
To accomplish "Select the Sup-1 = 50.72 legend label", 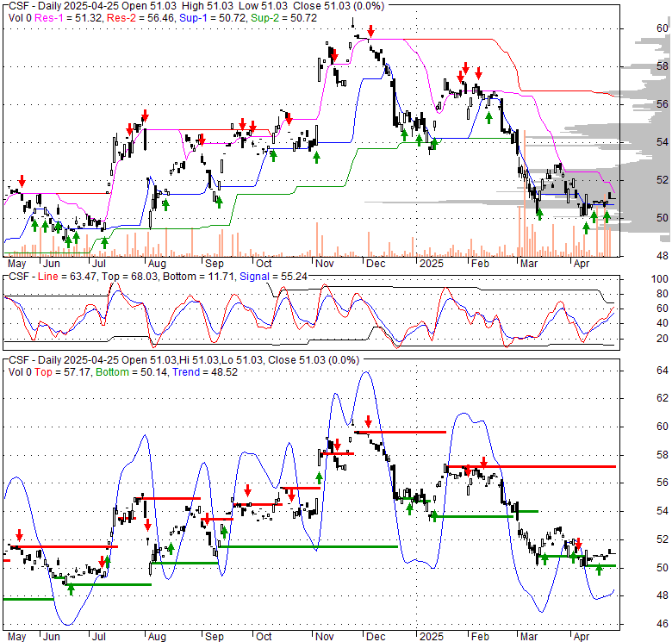I will click(x=214, y=18).
